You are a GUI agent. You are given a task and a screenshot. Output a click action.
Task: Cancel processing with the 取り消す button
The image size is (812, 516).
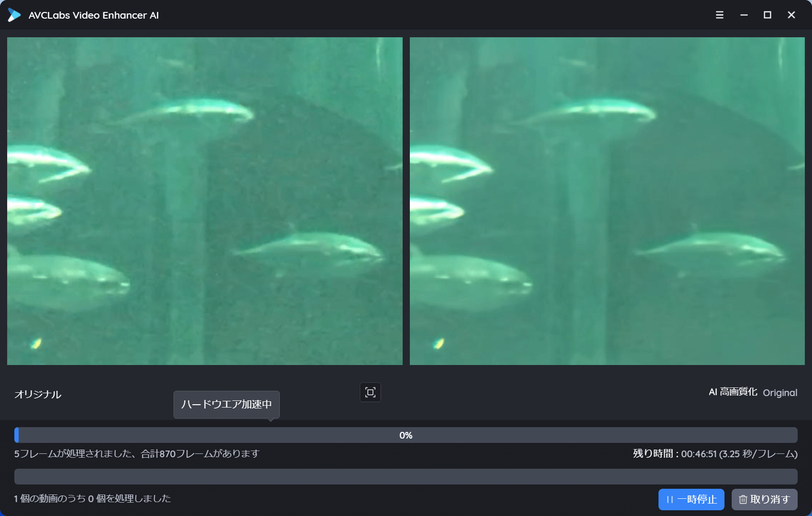(764, 499)
